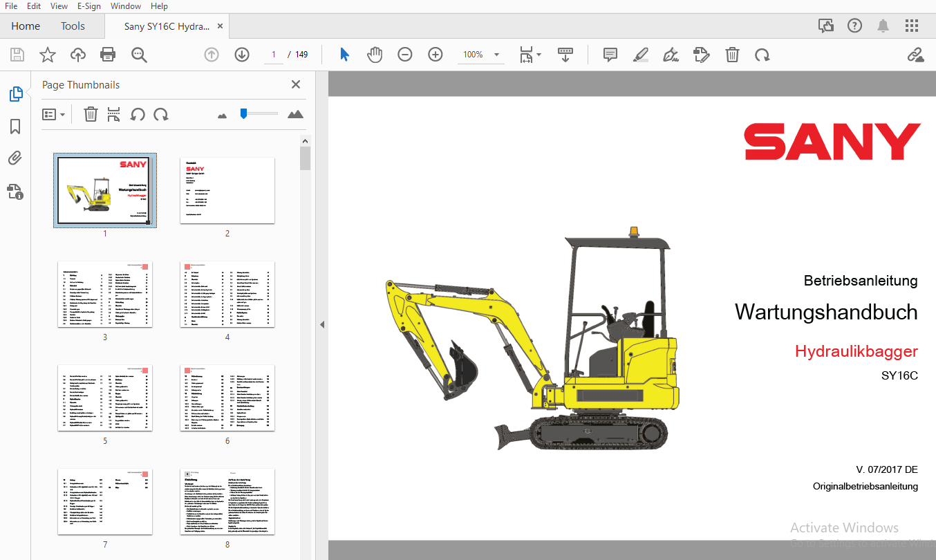Open the notifications bell
The width and height of the screenshot is (936, 560).
tap(883, 26)
